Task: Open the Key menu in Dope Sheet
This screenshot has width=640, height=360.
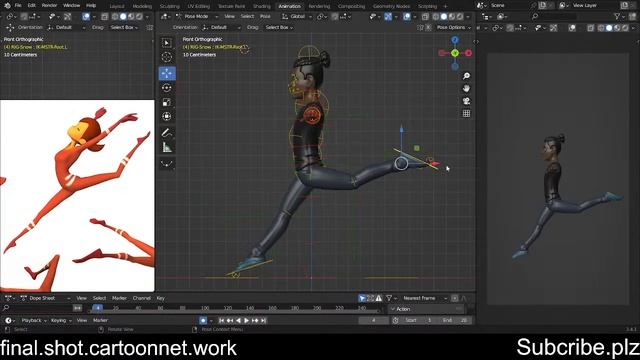Action: pos(160,298)
